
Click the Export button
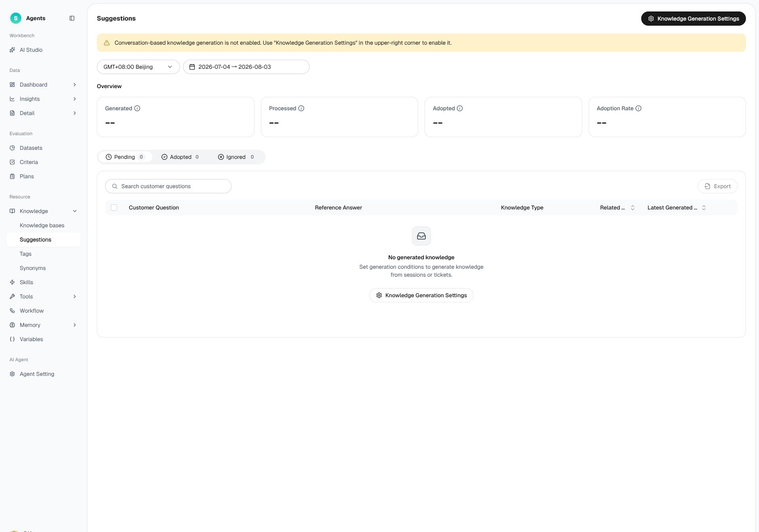[717, 186]
